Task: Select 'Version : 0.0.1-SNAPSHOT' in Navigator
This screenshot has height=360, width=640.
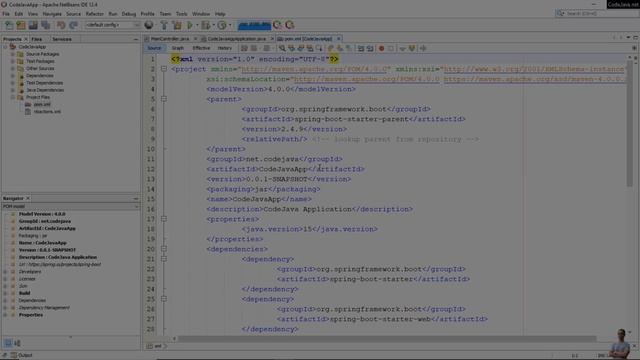Action: pos(47,250)
